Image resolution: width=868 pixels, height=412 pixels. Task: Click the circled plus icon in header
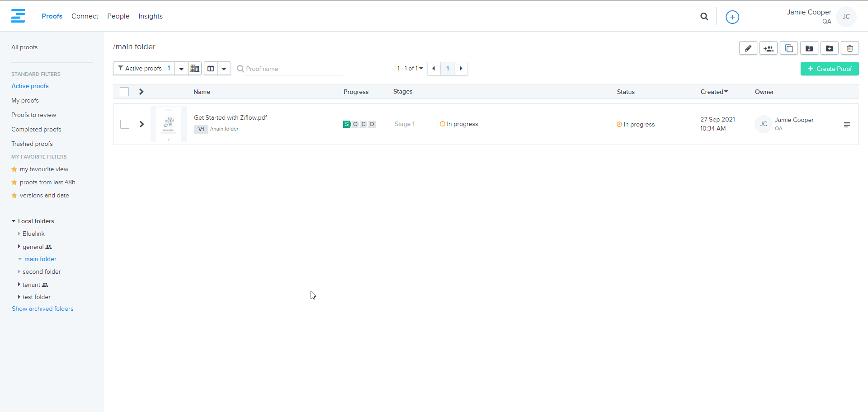(732, 17)
